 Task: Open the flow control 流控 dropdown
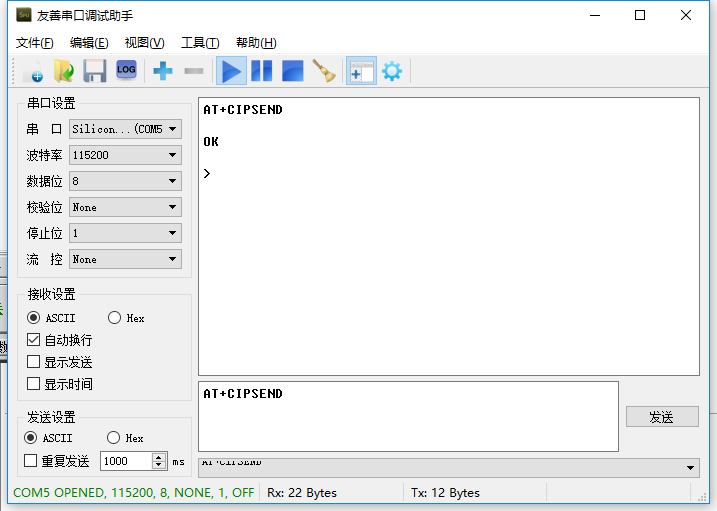(125, 259)
